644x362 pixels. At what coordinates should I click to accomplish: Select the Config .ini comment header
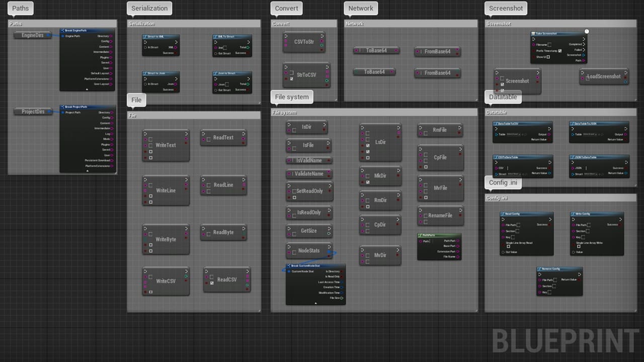(x=503, y=183)
